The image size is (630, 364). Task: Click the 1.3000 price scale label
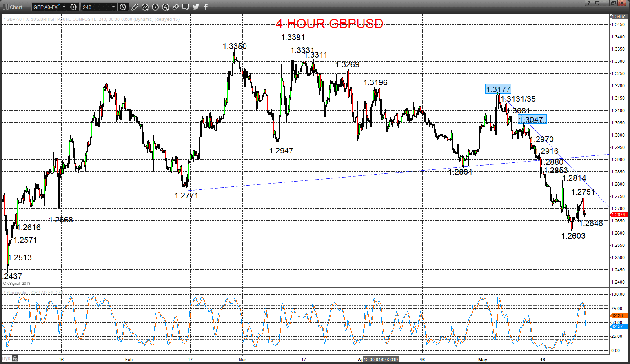click(x=619, y=135)
